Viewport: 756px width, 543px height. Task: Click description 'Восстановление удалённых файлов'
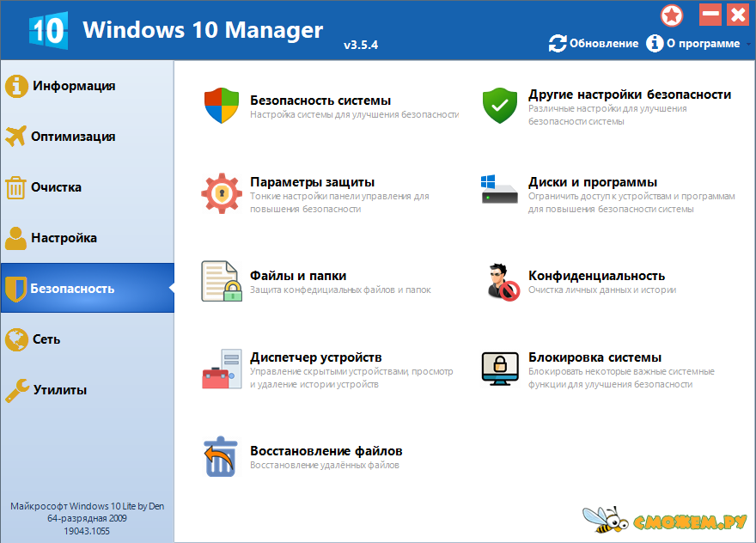click(325, 466)
